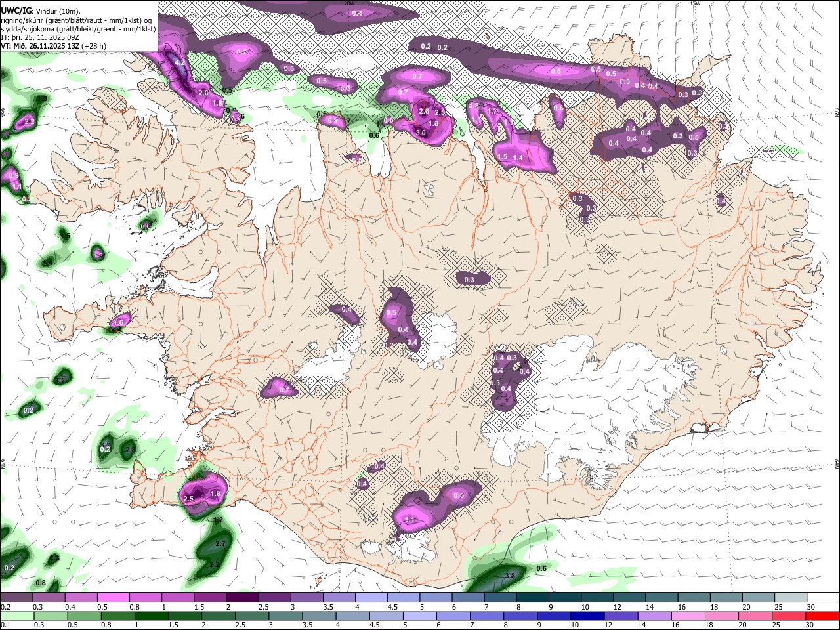Pick the bright red 30 rain legend swatch
This screenshot has width=840, height=630.
[x=823, y=616]
